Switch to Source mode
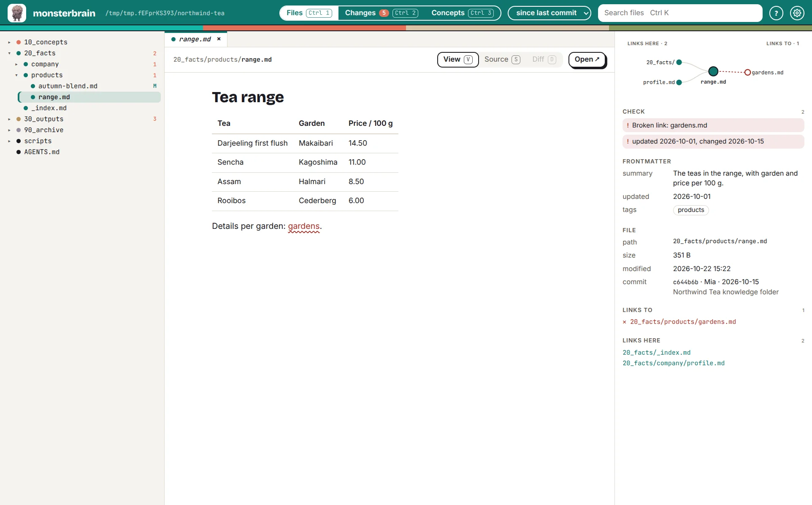 pos(502,60)
